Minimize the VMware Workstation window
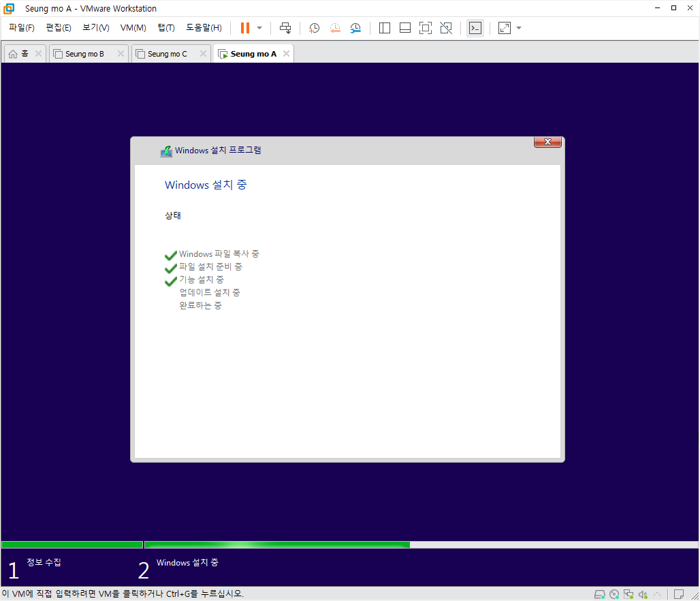700x601 pixels. (x=657, y=8)
